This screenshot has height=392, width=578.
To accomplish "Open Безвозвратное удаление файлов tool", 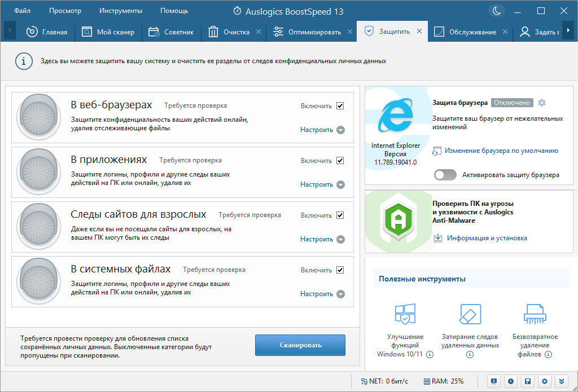I will [535, 331].
